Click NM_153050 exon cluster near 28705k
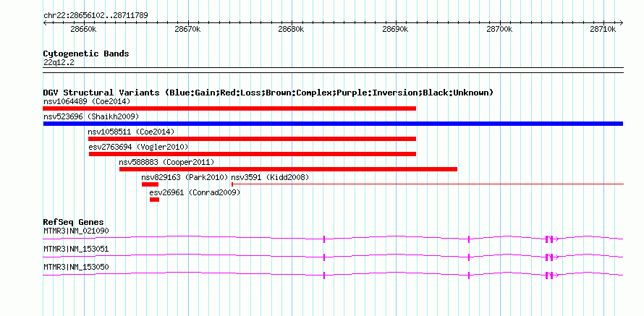 tap(549, 276)
